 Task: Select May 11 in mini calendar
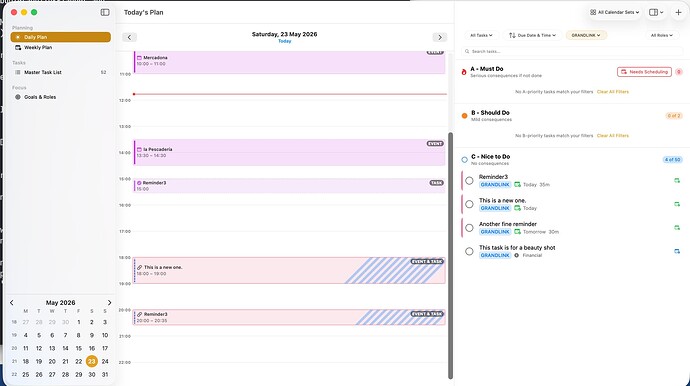point(26,348)
